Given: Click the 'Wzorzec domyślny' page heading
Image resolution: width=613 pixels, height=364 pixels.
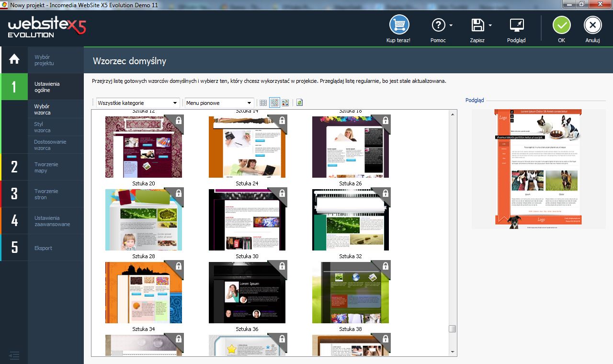Looking at the screenshot, I should [x=129, y=61].
